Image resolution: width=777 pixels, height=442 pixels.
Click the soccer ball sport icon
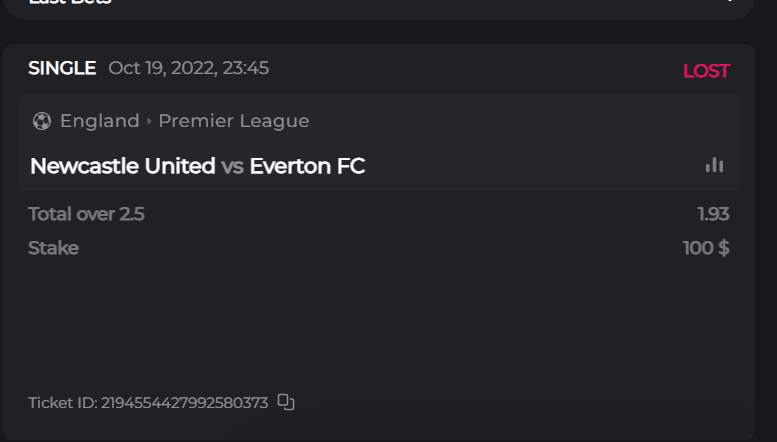click(x=41, y=121)
